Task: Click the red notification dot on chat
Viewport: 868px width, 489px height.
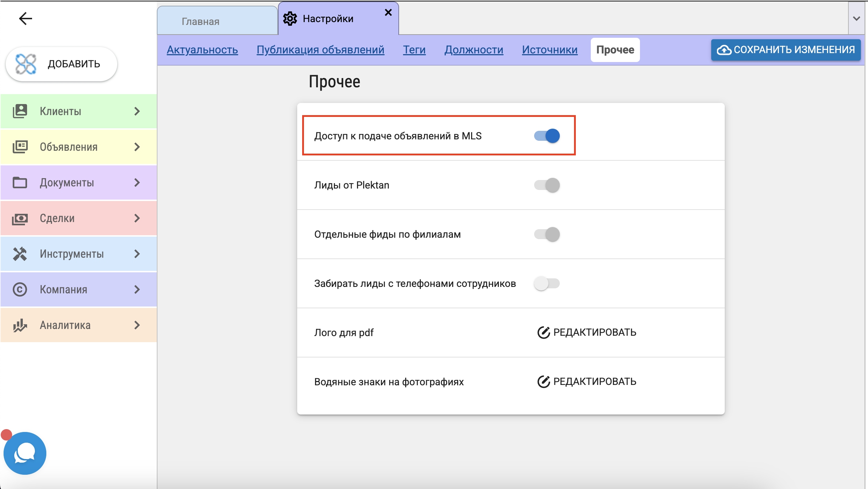Action: point(6,435)
